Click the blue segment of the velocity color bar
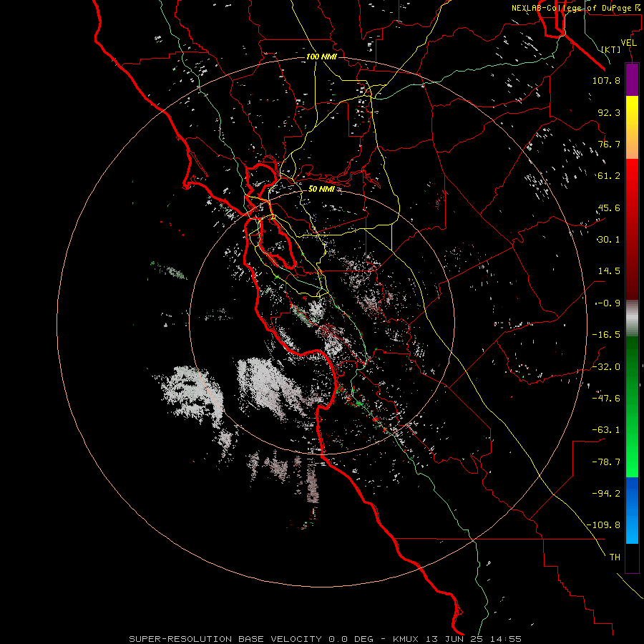 (632, 510)
